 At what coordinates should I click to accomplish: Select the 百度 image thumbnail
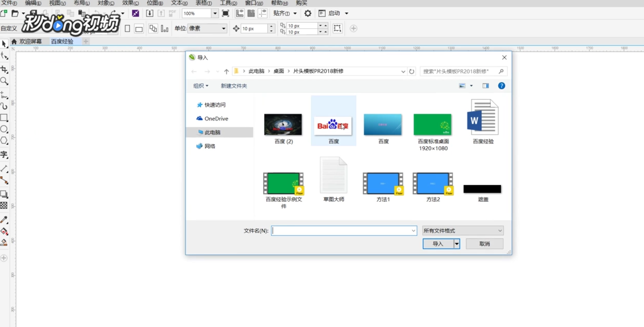tap(333, 124)
